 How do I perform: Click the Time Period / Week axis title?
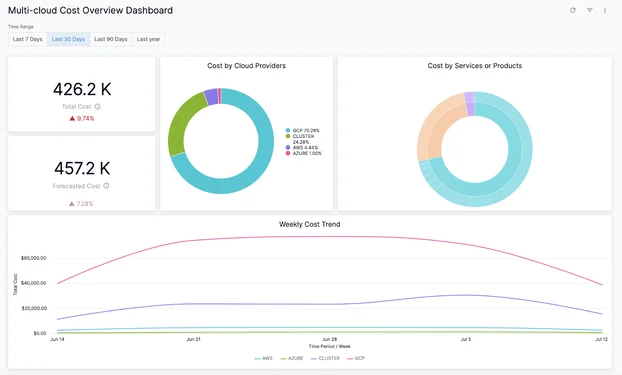tap(330, 346)
